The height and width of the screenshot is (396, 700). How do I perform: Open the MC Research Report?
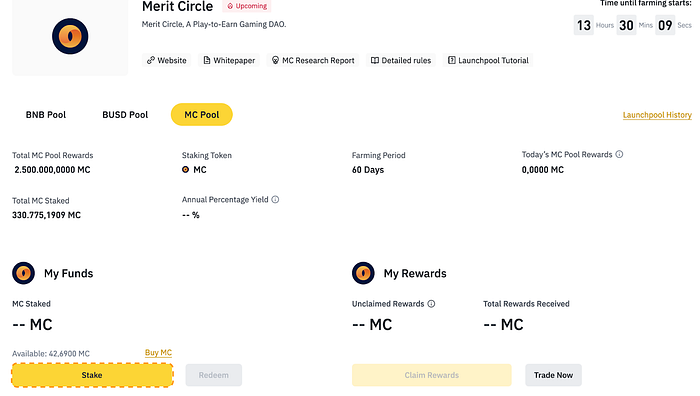point(313,60)
